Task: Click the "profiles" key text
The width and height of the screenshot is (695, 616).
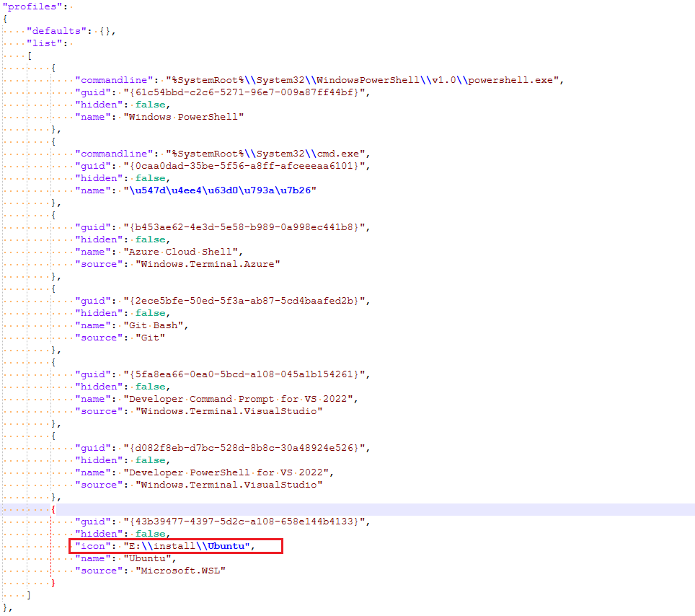Action: [x=32, y=6]
